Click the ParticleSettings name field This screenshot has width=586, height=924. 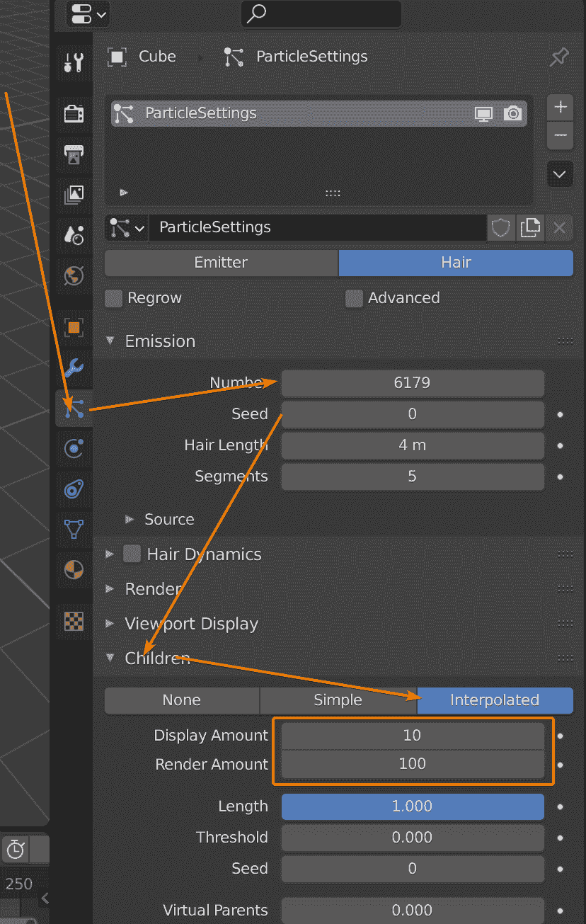tap(318, 227)
